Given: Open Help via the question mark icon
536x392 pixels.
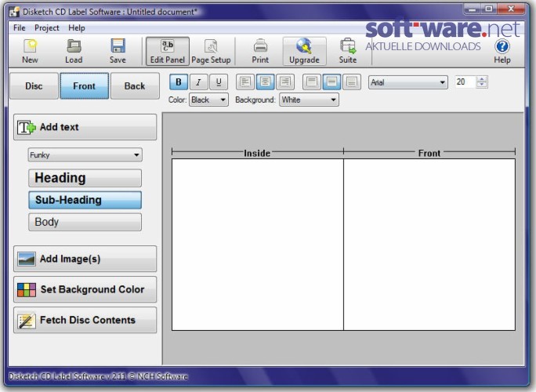Looking at the screenshot, I should [502, 51].
